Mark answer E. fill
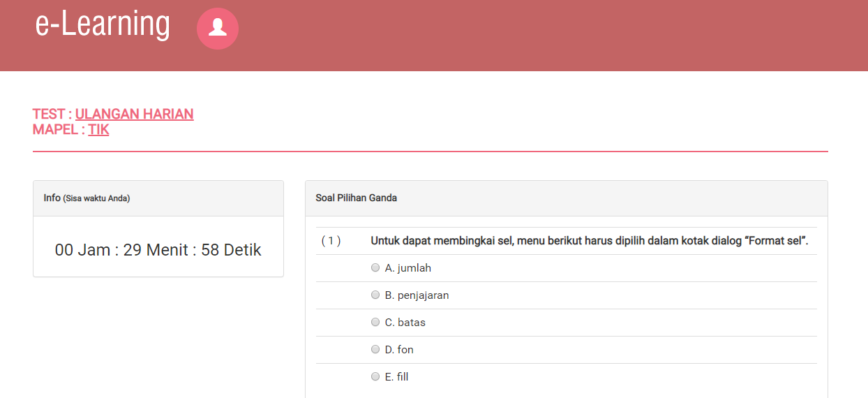868x398 pixels. 375,377
